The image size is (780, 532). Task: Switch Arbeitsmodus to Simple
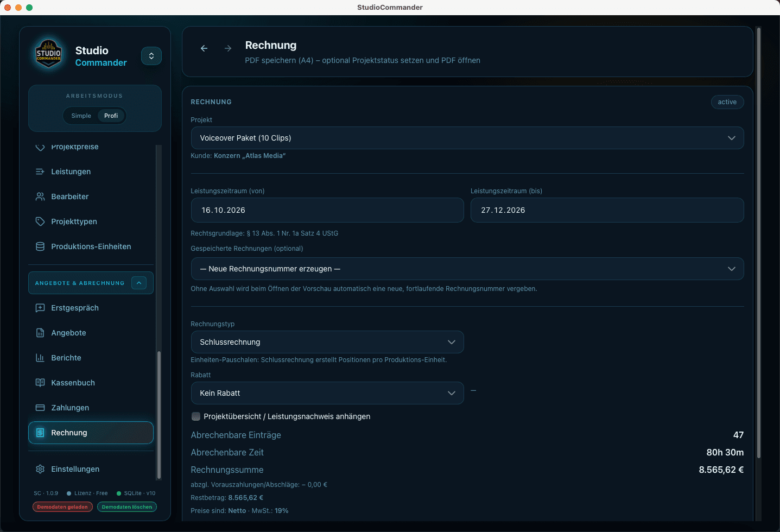click(80, 116)
